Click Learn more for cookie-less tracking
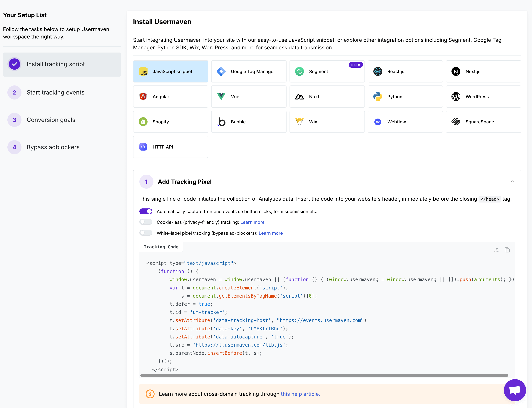Image resolution: width=532 pixels, height=408 pixels. pyautogui.click(x=252, y=222)
